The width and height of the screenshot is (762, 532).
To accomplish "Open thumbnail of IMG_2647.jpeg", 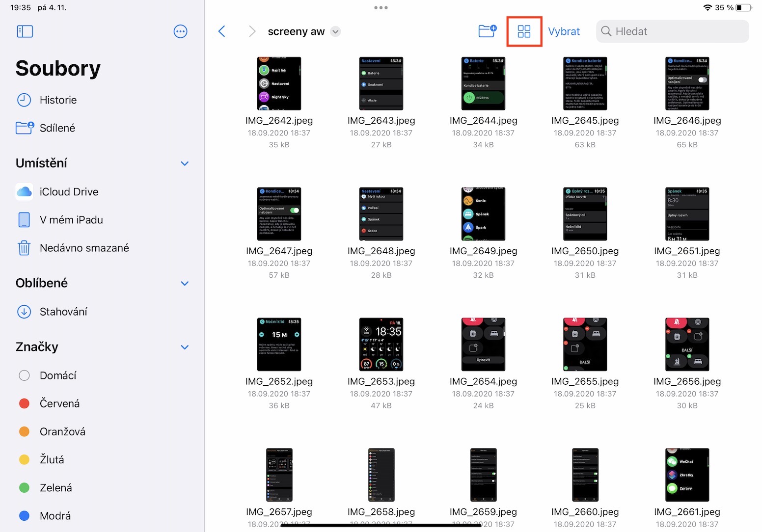I will coord(279,214).
